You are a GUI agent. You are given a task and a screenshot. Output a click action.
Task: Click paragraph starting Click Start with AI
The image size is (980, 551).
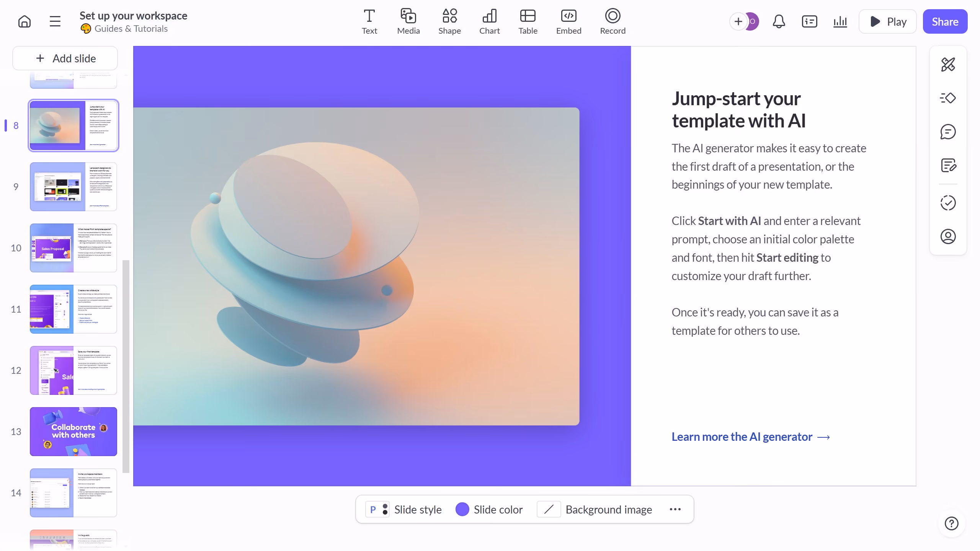point(766,248)
